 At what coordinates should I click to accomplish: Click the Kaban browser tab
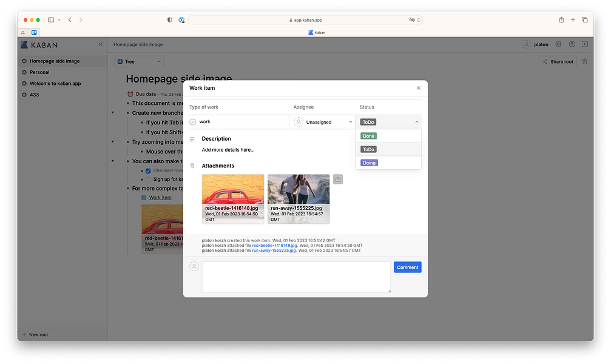point(316,32)
